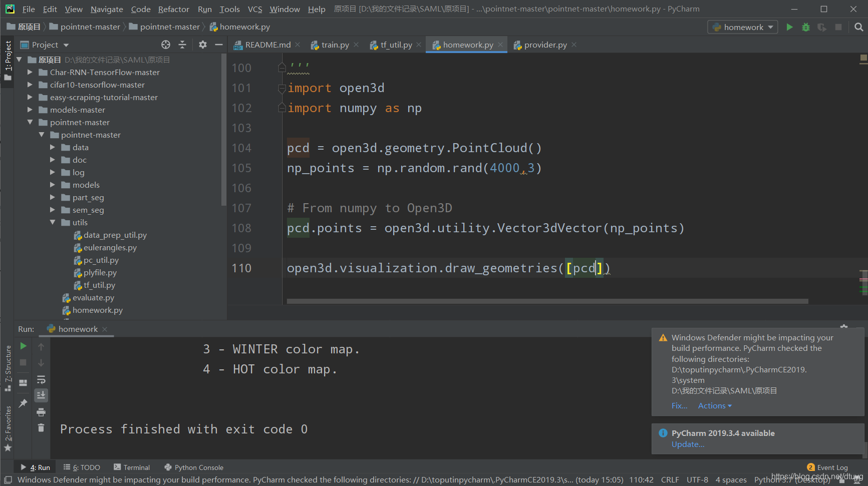Click the 4 spaces indent setting
Viewport: 868px width, 486px height.
click(731, 479)
